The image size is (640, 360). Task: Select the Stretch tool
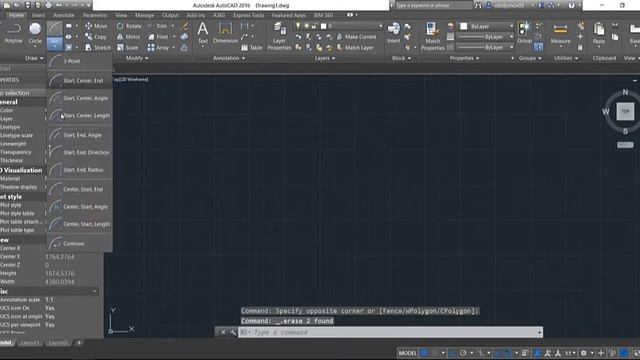coord(98,48)
